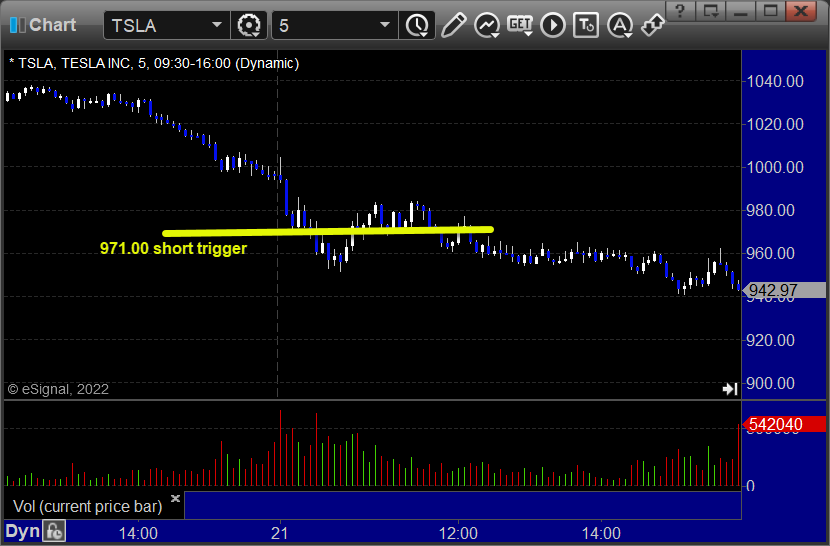Screen dimensions: 830x546
Task: Open symbol settings gear icon
Action: coord(249,25)
